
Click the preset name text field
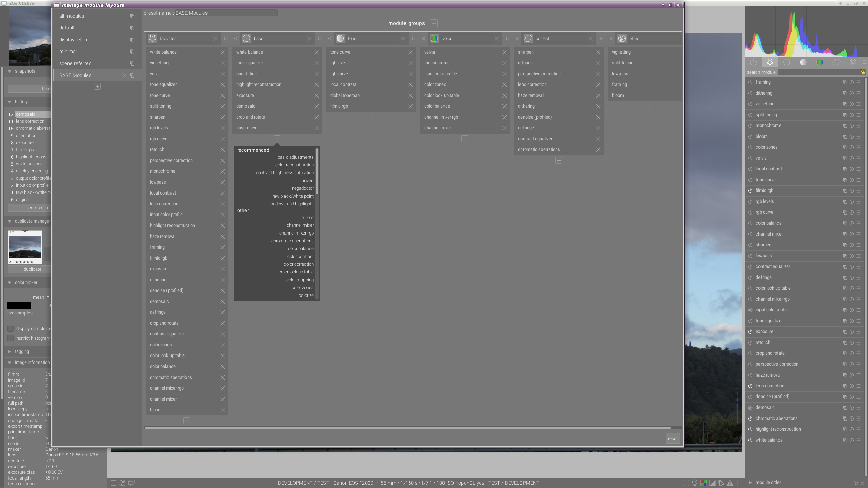point(225,13)
